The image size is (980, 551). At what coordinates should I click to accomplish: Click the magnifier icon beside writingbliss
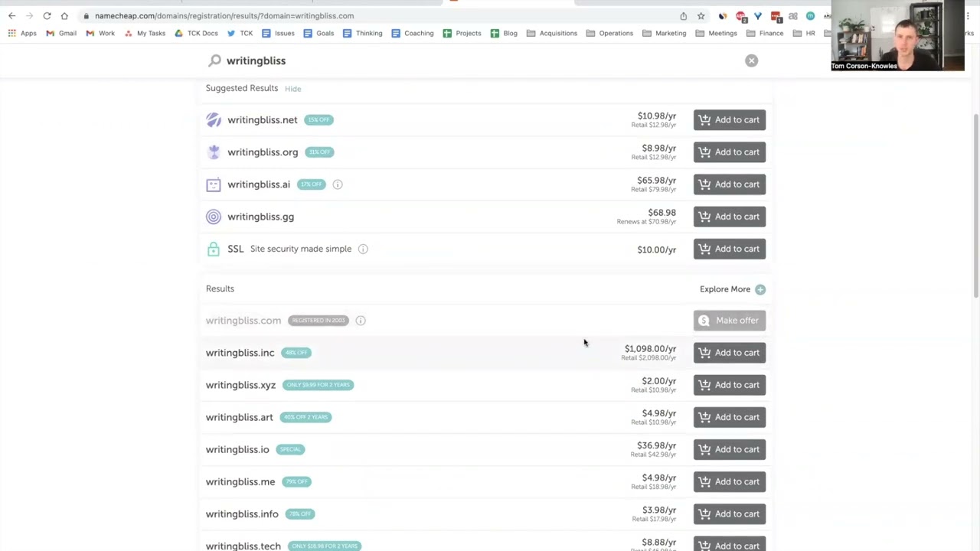(x=214, y=60)
